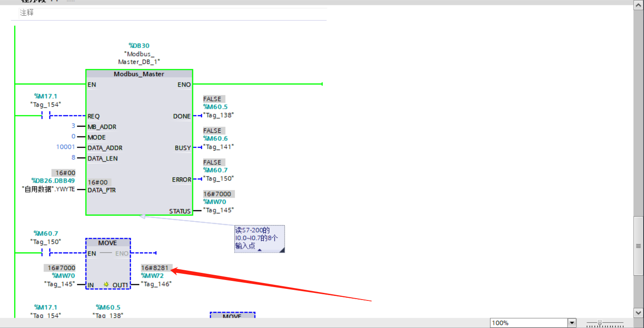Screen dimensions: 644x328
Task: Select the Tag_154 contact wired to REQ
Action: coord(46,116)
